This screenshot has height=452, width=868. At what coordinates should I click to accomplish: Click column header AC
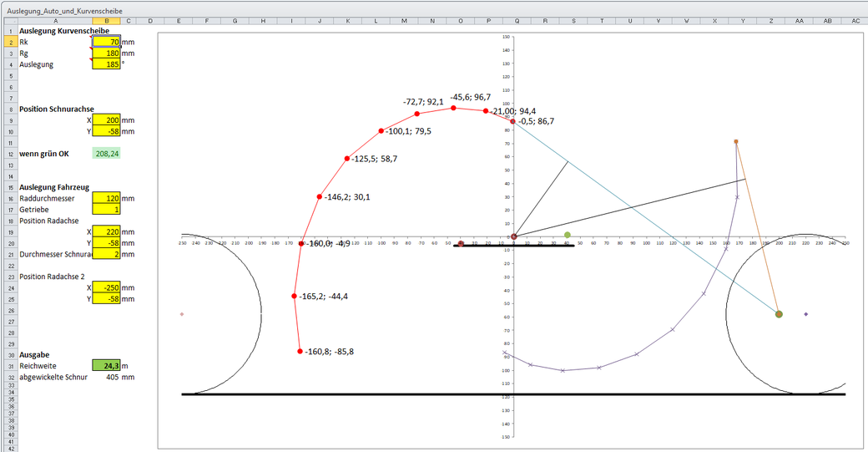[855, 21]
